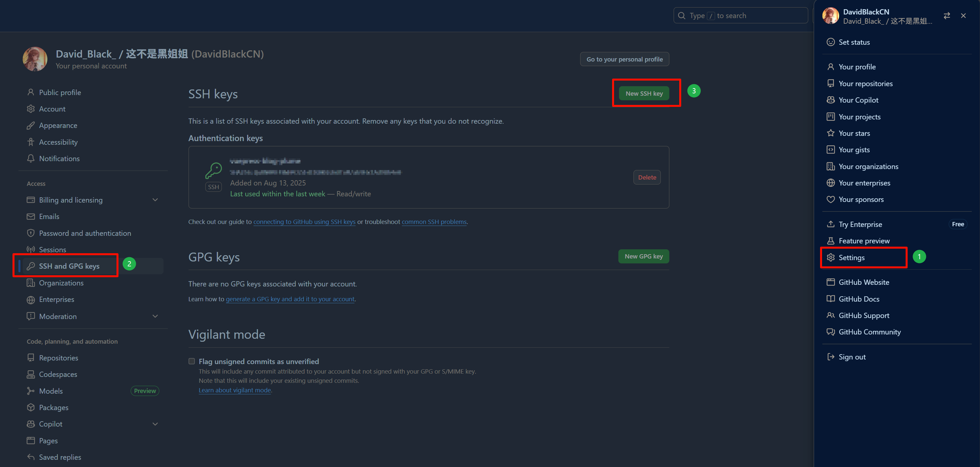Open Your gists from user menu

coord(854,150)
